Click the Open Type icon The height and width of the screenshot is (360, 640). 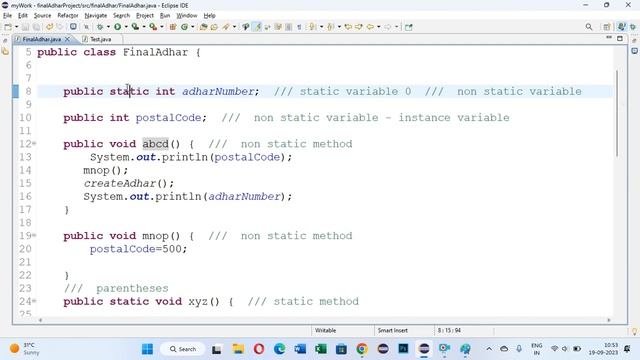pyautogui.click(x=203, y=27)
